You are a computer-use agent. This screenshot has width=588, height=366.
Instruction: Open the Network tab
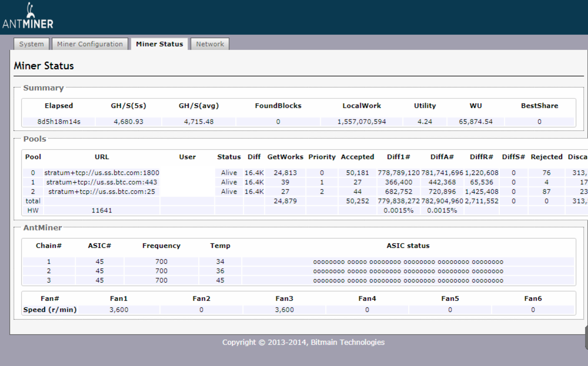point(210,44)
